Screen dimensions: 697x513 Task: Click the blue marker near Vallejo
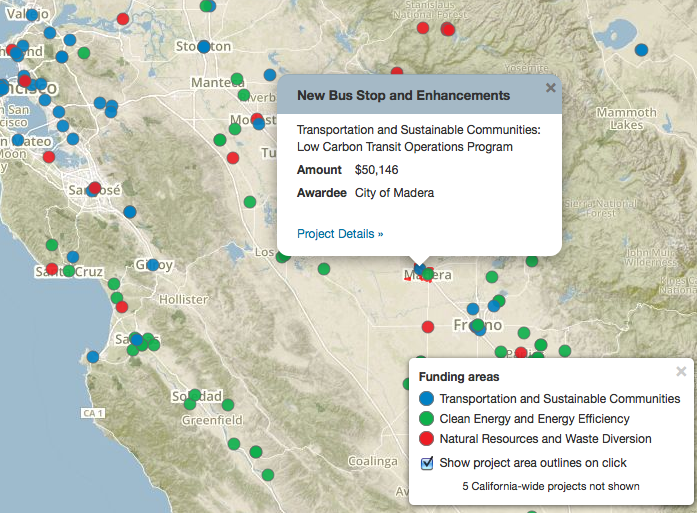(x=32, y=15)
